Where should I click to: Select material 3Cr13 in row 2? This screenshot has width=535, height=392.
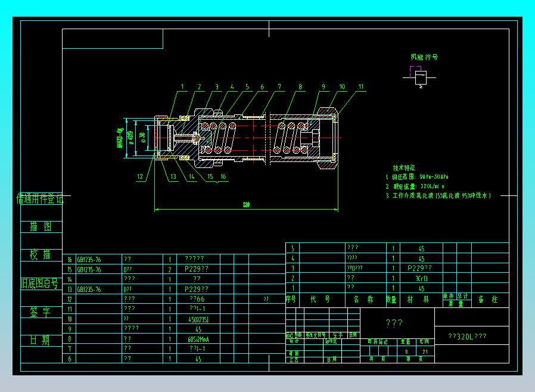click(x=421, y=278)
